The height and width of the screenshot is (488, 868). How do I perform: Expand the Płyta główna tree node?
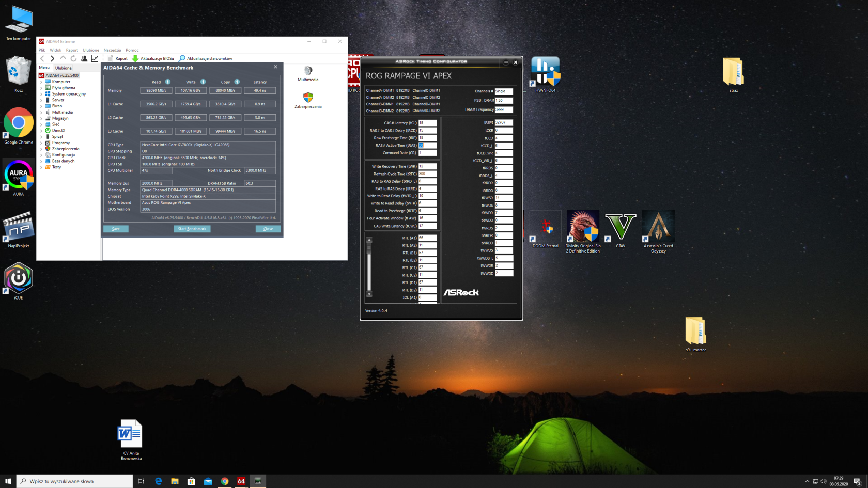pyautogui.click(x=41, y=88)
